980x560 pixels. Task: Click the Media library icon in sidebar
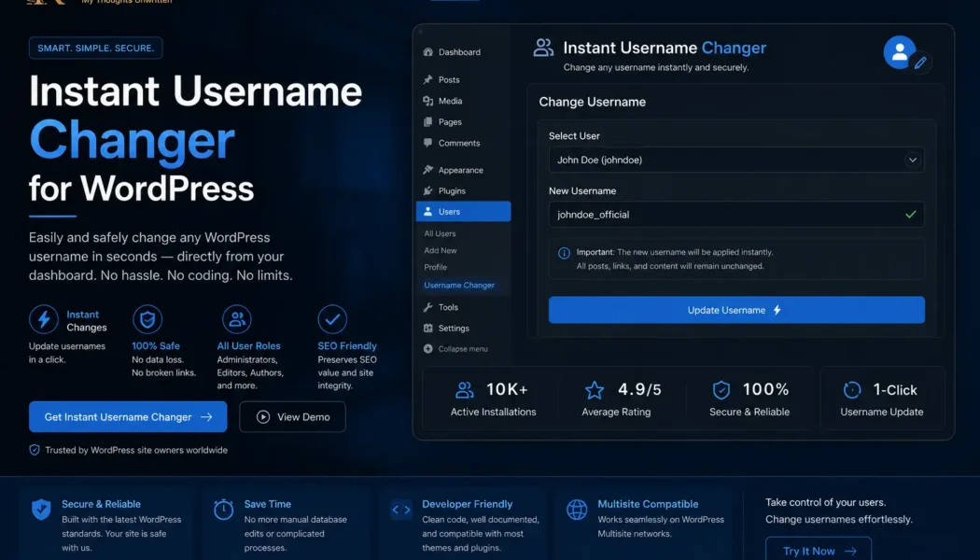427,101
